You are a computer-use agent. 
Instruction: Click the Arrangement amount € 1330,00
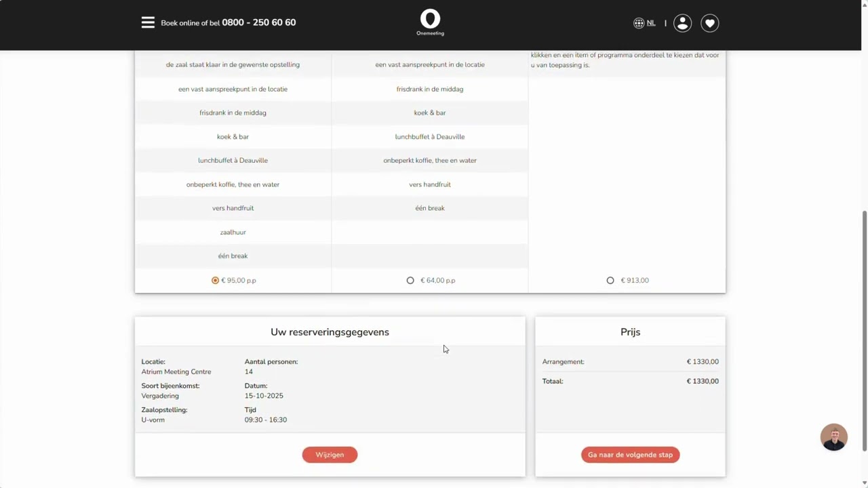coord(703,361)
